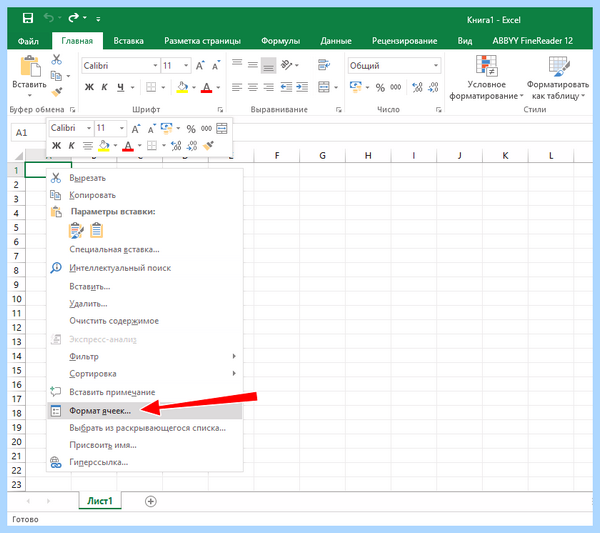Image resolution: width=600 pixels, height=533 pixels.
Task: Click the A1 name box
Action: [28, 133]
